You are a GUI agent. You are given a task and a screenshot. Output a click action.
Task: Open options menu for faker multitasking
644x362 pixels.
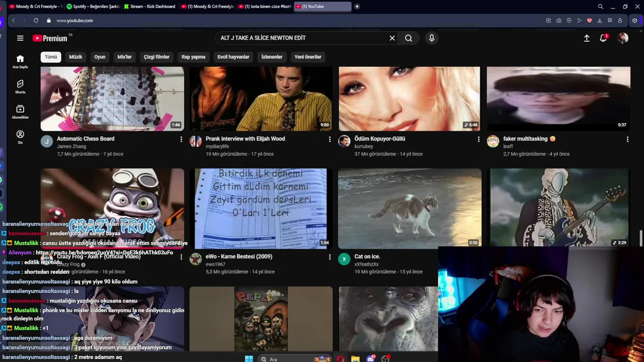coord(627,139)
